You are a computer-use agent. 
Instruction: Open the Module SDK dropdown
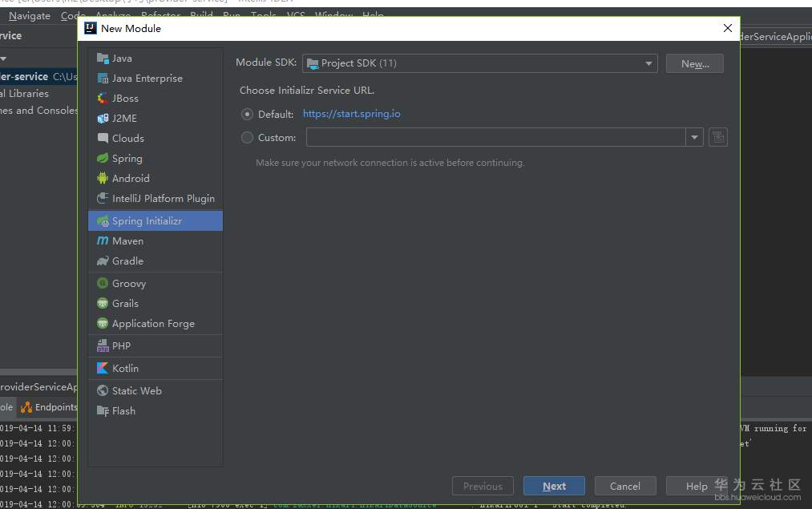click(x=479, y=63)
